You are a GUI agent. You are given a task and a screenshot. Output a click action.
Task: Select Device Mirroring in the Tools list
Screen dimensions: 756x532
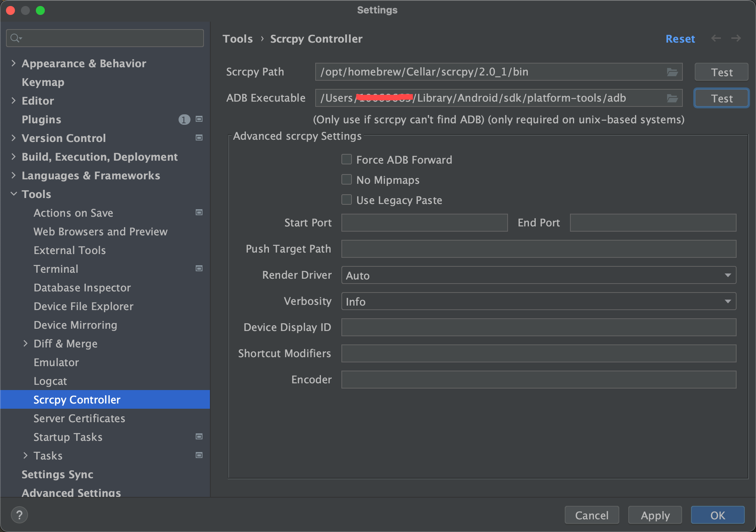click(x=75, y=325)
